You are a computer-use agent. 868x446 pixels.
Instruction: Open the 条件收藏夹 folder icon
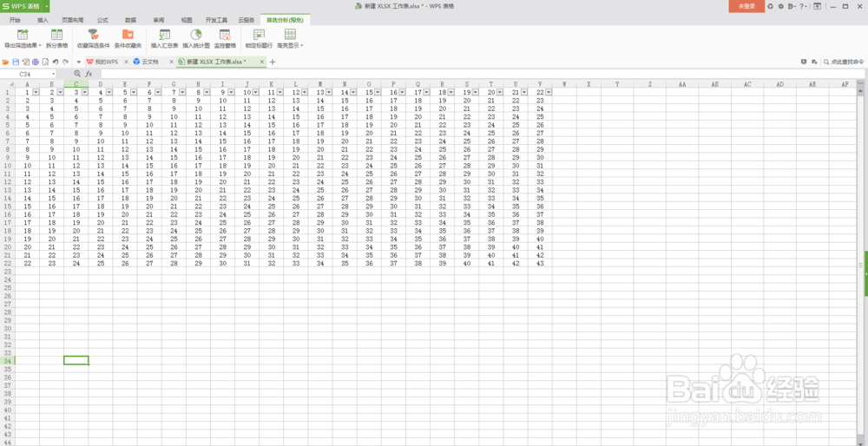coord(128,35)
